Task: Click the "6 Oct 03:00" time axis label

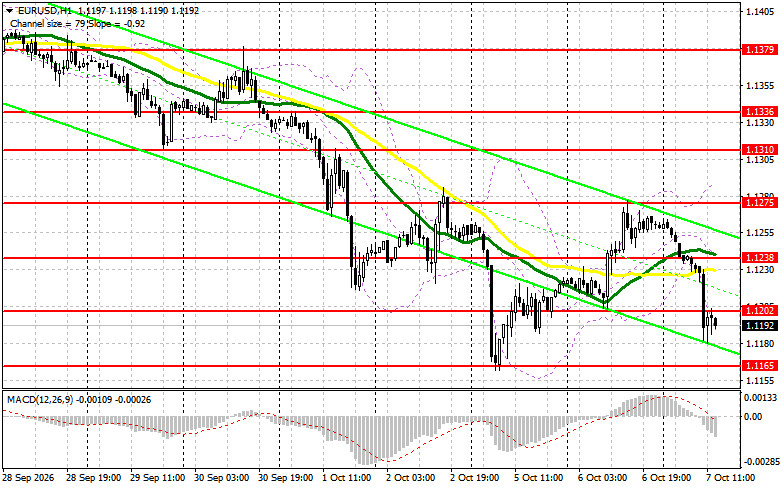Action: [x=603, y=478]
